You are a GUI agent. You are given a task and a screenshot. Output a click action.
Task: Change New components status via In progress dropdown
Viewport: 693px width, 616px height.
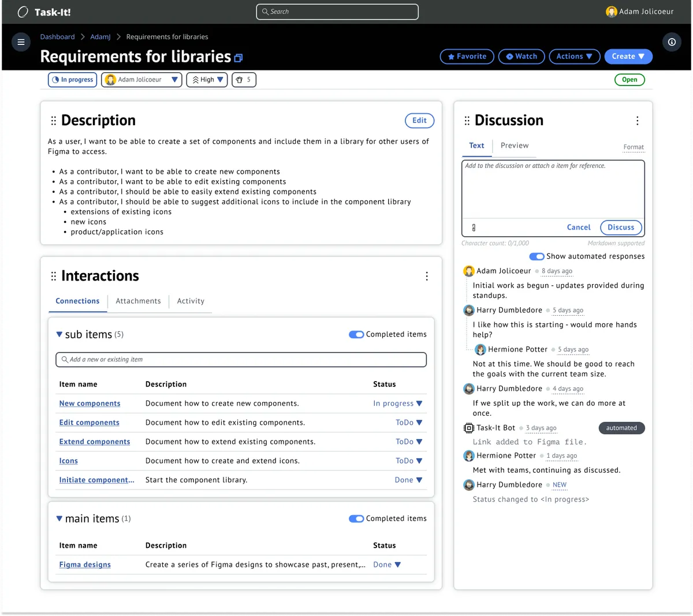point(398,403)
